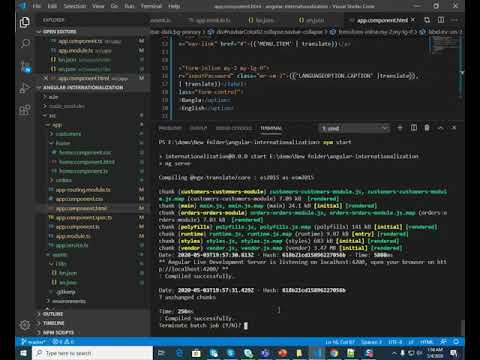Collapse the src folder
Screen dimensions: 480x360
[x=52, y=116]
